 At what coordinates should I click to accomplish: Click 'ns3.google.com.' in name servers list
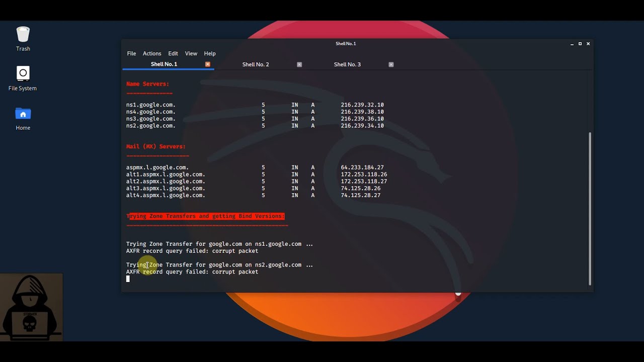click(150, 119)
